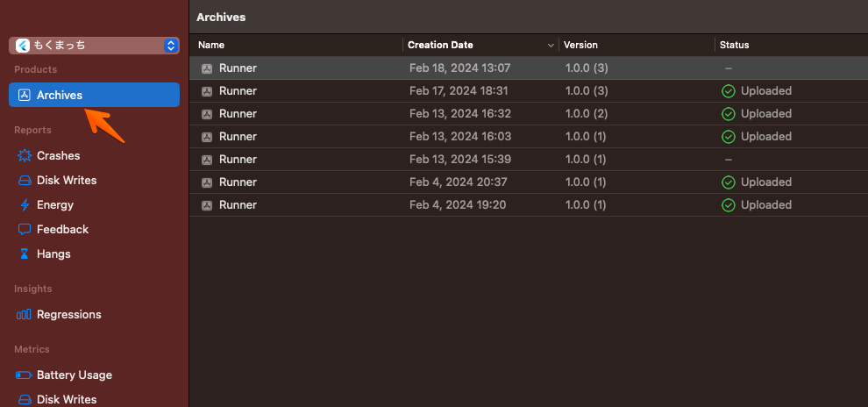Open Battery Usage metrics

(75, 375)
